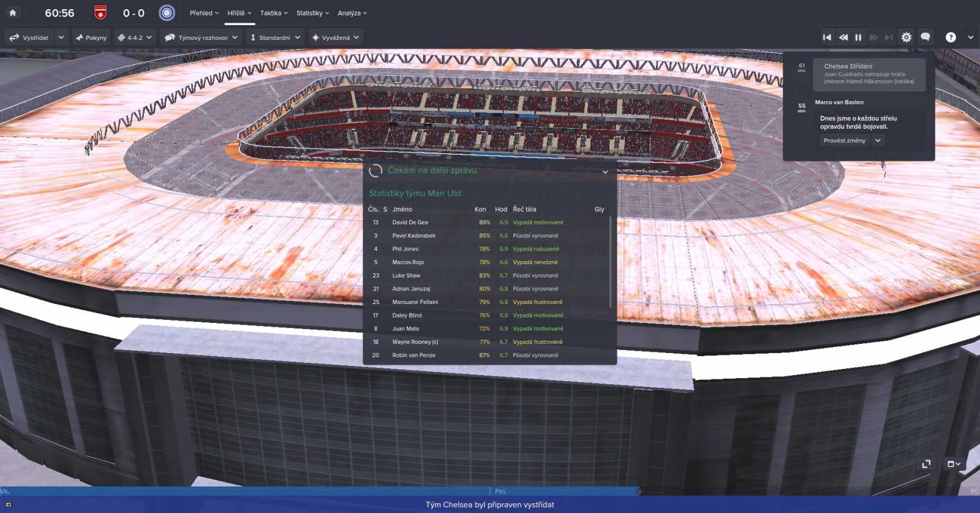
Task: Click the red home team badge
Action: pyautogui.click(x=100, y=12)
